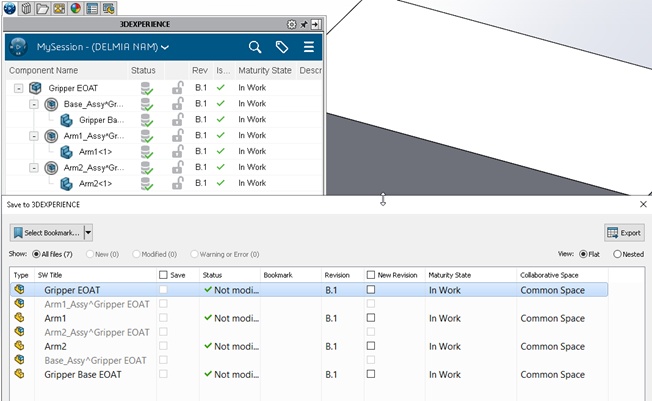
Task: Select Gripper EOAT row in save list
Action: pos(309,290)
